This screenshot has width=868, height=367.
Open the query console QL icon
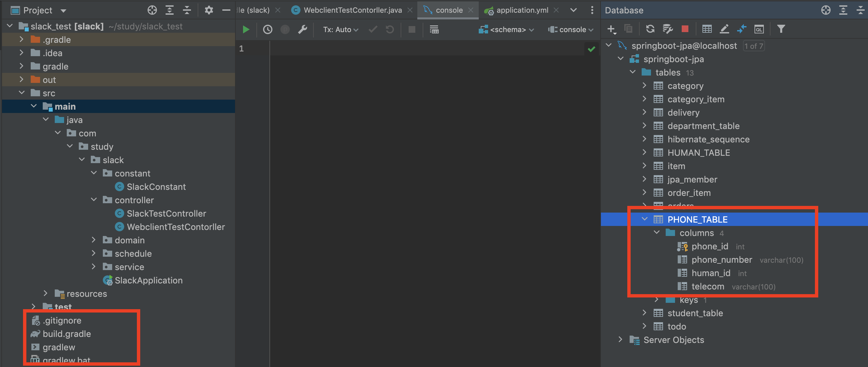pyautogui.click(x=759, y=29)
